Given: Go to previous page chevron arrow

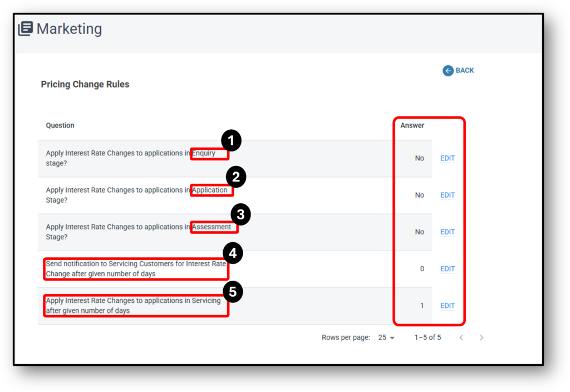Looking at the screenshot, I should [x=461, y=337].
